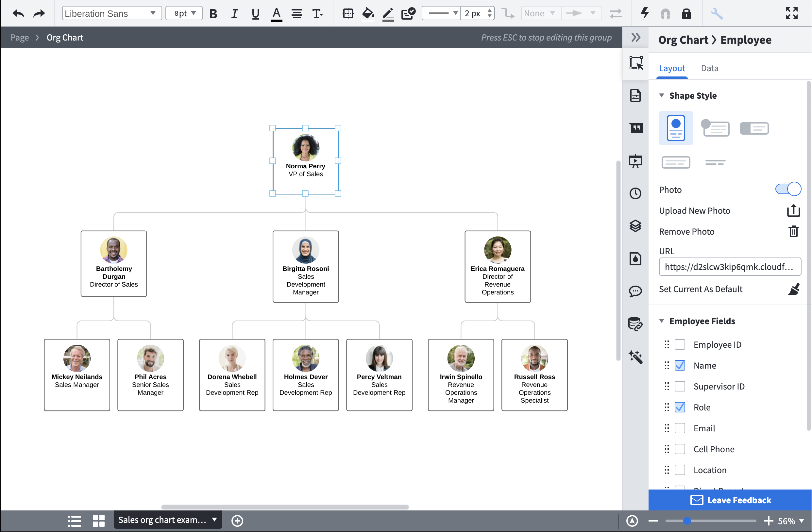Select the Underline formatting icon
The height and width of the screenshot is (532, 812).
click(x=255, y=14)
